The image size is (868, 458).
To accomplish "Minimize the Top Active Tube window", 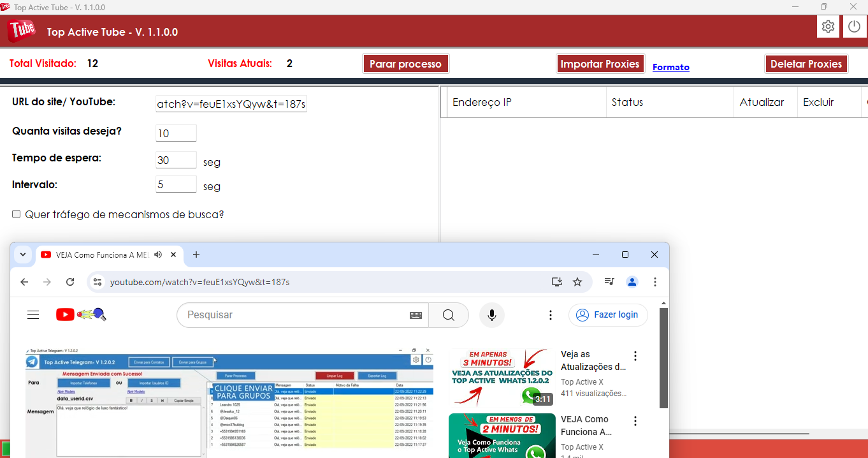I will pos(795,7).
